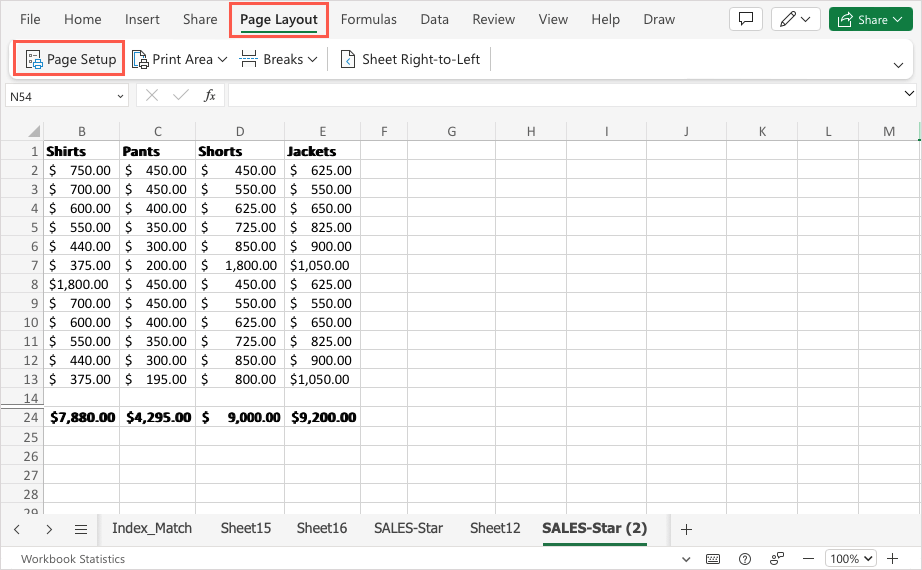922x570 pixels.
Task: Click the Page Setup button
Action: click(x=70, y=59)
